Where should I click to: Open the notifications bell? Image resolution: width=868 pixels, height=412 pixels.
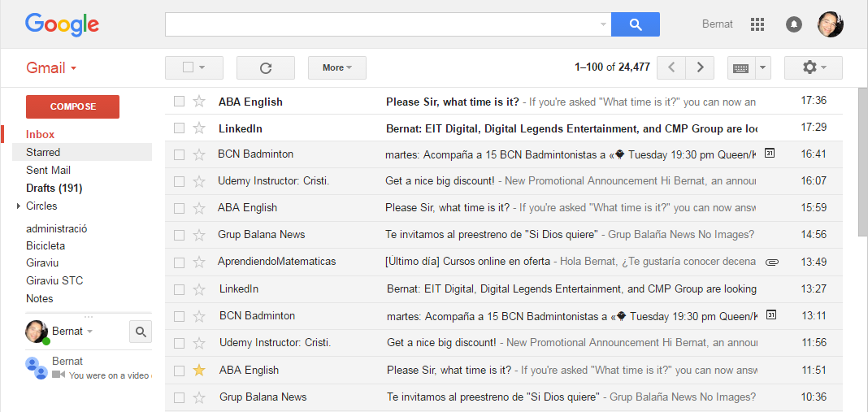(794, 24)
